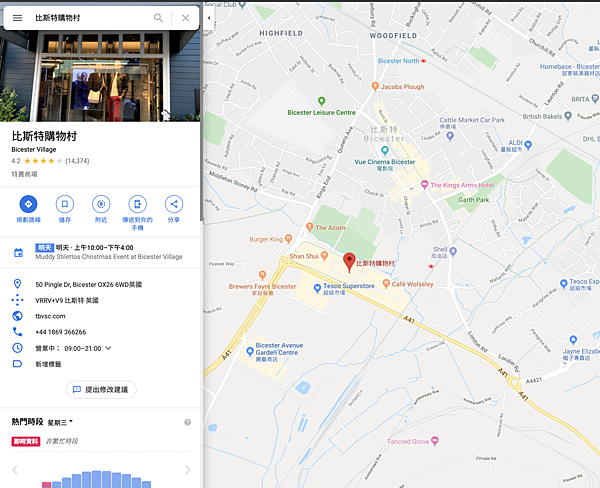Screen dimensions: 600x488
Task: Go to next day in popular times
Action: 188,470
